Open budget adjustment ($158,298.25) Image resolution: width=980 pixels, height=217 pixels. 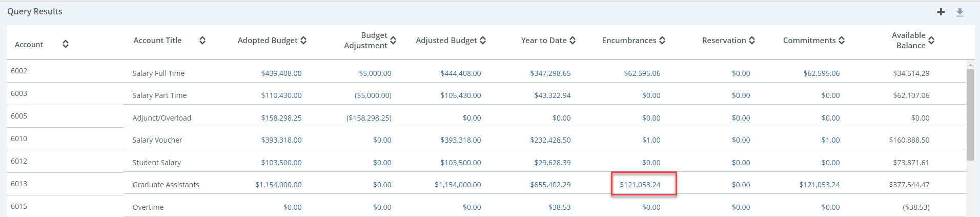[369, 118]
